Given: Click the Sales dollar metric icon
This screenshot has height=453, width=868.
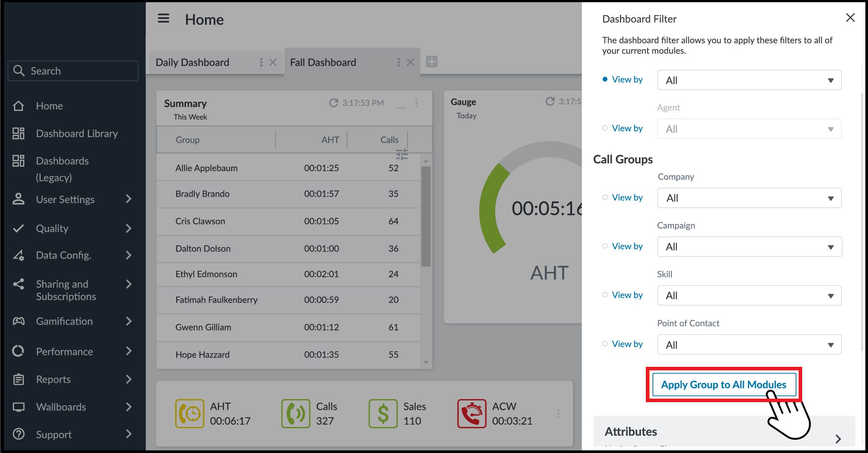Looking at the screenshot, I should [383, 414].
